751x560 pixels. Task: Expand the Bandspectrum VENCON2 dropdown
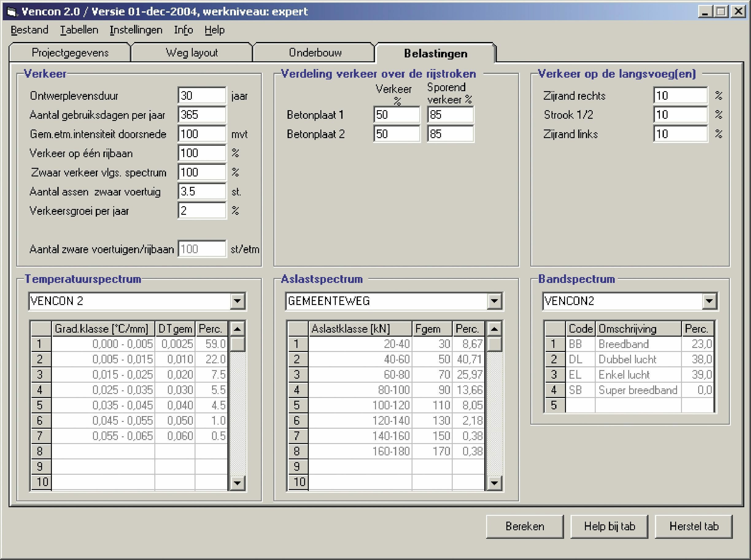click(x=709, y=301)
